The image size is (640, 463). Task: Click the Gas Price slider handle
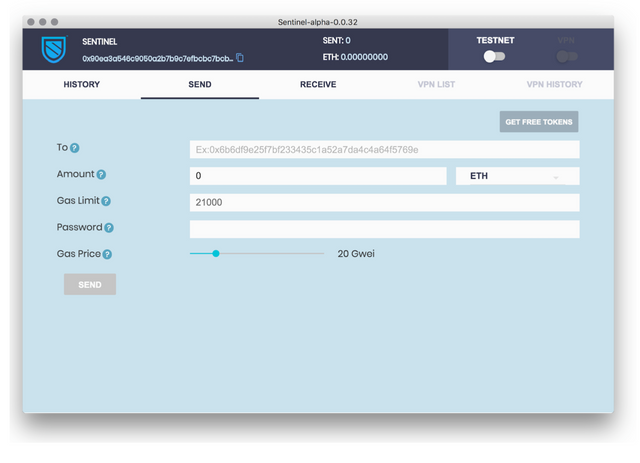point(216,254)
